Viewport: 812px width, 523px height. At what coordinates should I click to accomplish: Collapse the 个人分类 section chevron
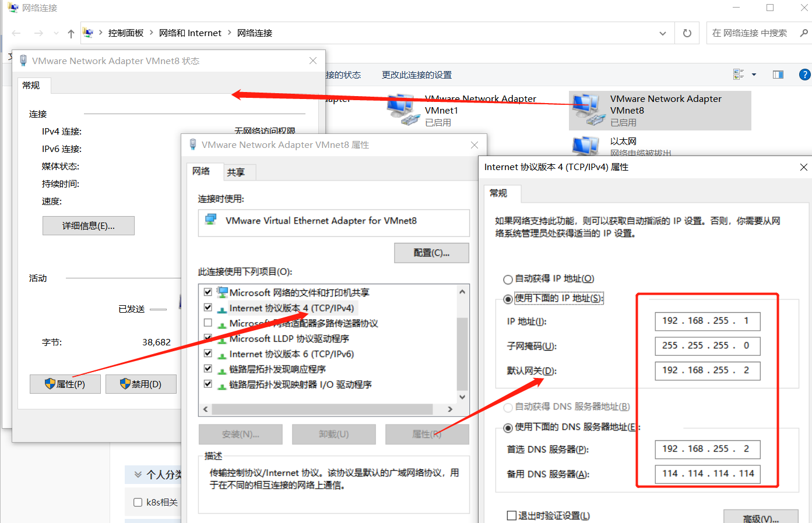tap(138, 475)
